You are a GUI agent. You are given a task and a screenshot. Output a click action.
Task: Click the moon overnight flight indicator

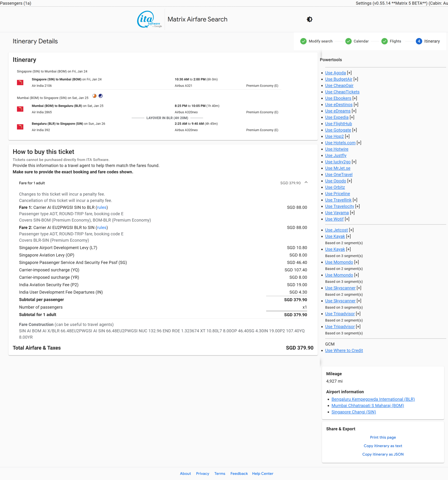100,96
